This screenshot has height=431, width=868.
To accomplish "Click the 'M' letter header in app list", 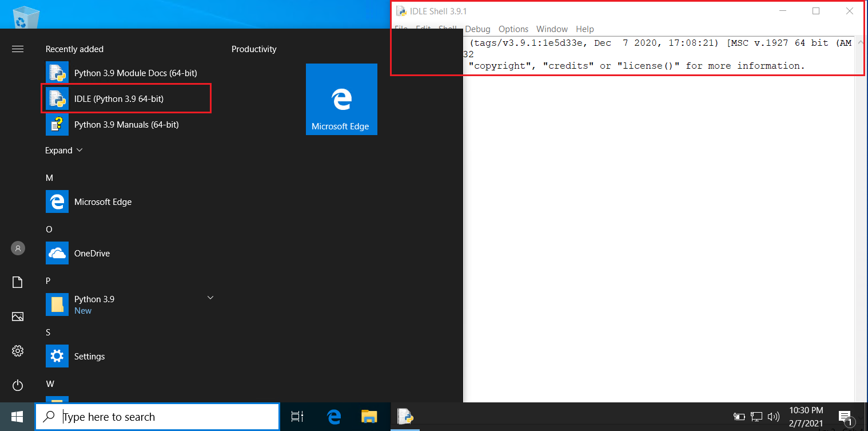I will click(x=49, y=178).
